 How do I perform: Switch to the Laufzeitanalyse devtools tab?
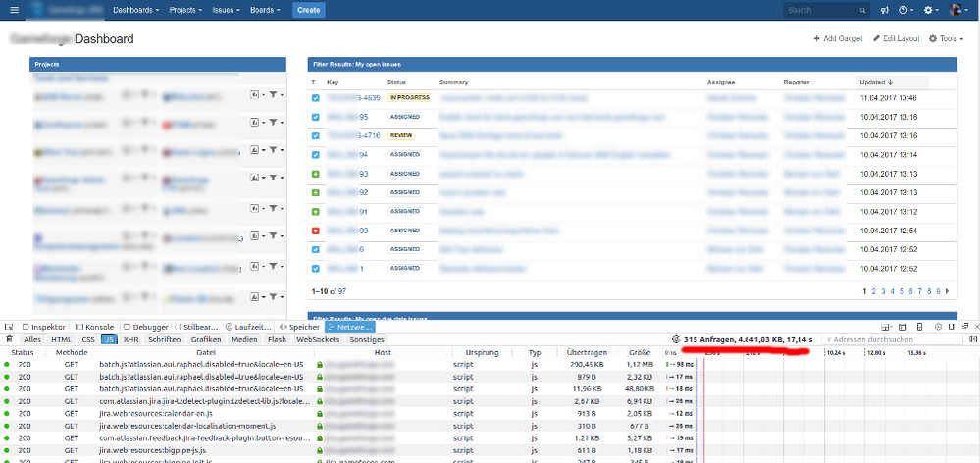click(249, 327)
